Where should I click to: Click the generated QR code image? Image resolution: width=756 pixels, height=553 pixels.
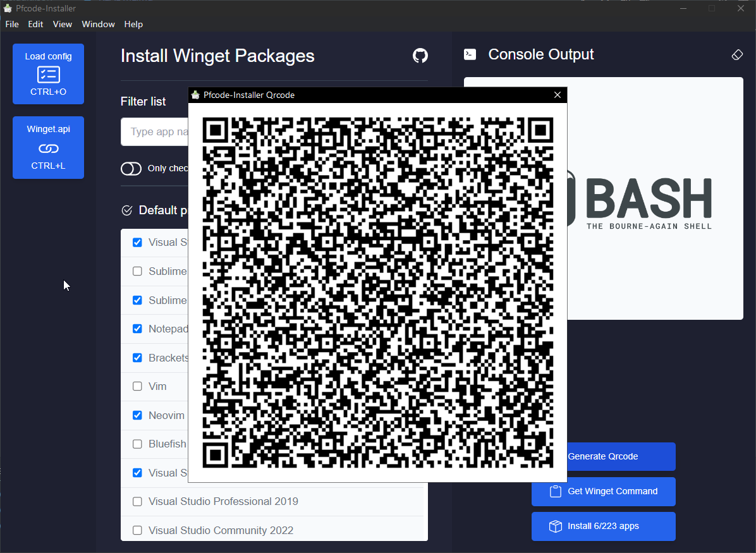(377, 292)
